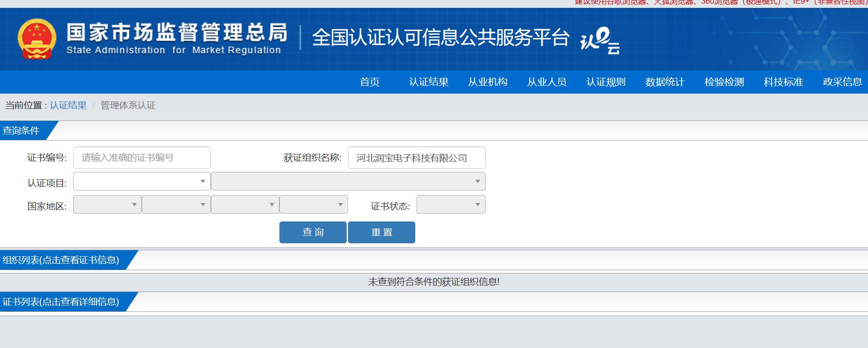Screen dimensions: 868x348
Task: Click the national emblem logo
Action: click(37, 39)
